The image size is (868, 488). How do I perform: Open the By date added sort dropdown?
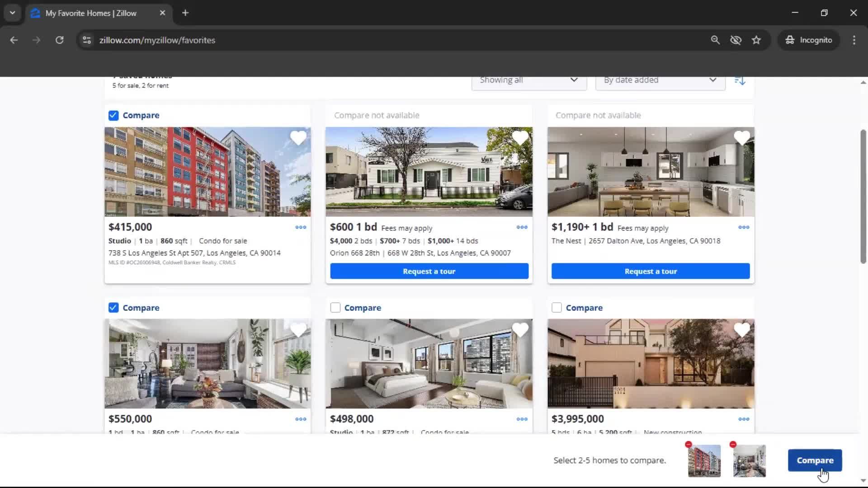pos(660,80)
